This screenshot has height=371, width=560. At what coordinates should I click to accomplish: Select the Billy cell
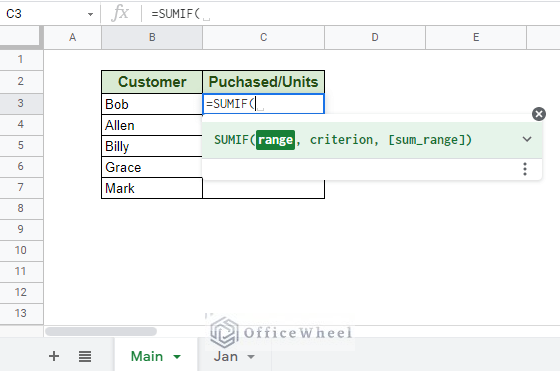point(152,146)
